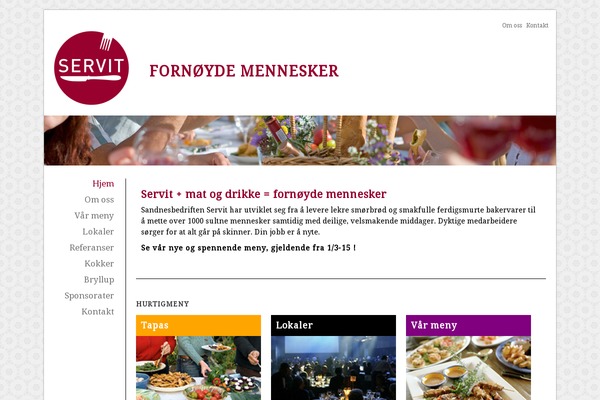Select Vår meny in the sidebar
Image resolution: width=600 pixels, height=400 pixels.
(94, 216)
